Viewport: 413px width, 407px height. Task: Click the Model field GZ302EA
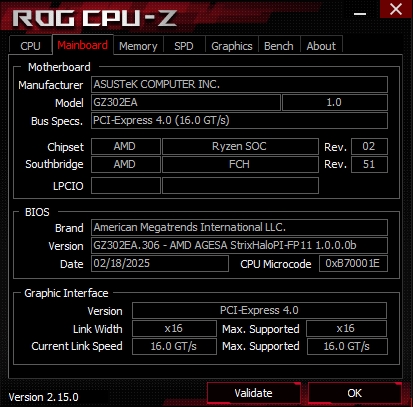pyautogui.click(x=186, y=102)
